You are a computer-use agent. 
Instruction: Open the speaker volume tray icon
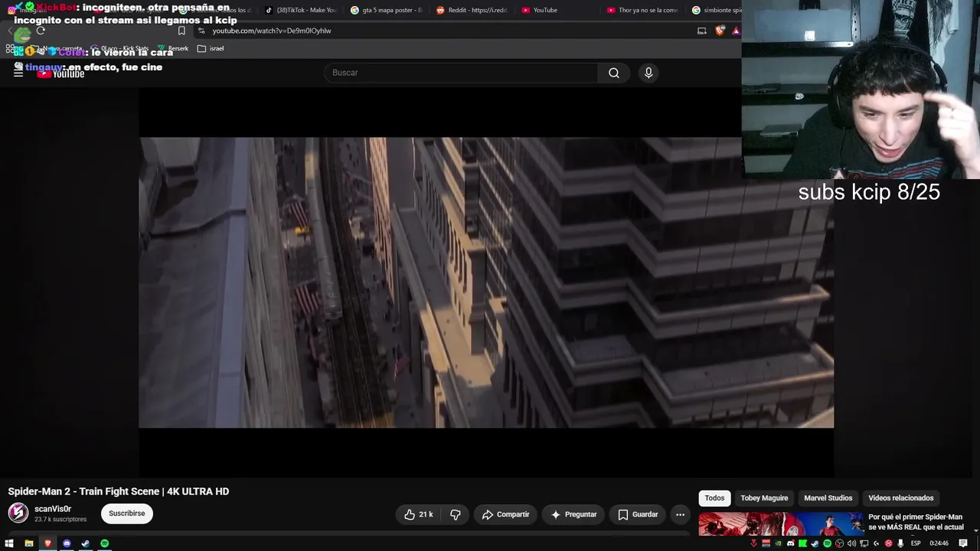[851, 543]
